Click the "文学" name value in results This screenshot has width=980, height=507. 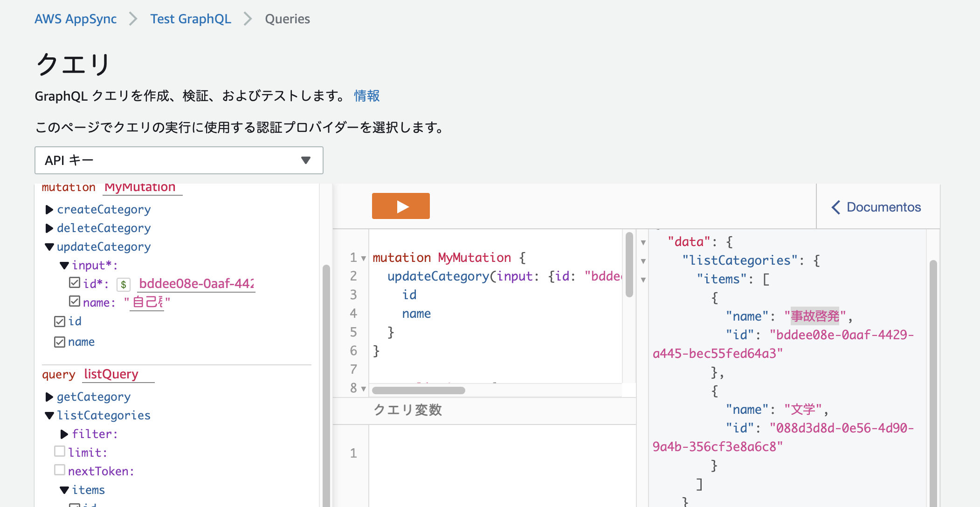(803, 409)
